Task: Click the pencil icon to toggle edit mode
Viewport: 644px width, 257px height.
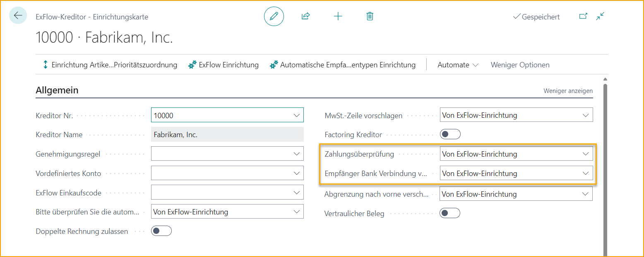Action: [x=274, y=16]
